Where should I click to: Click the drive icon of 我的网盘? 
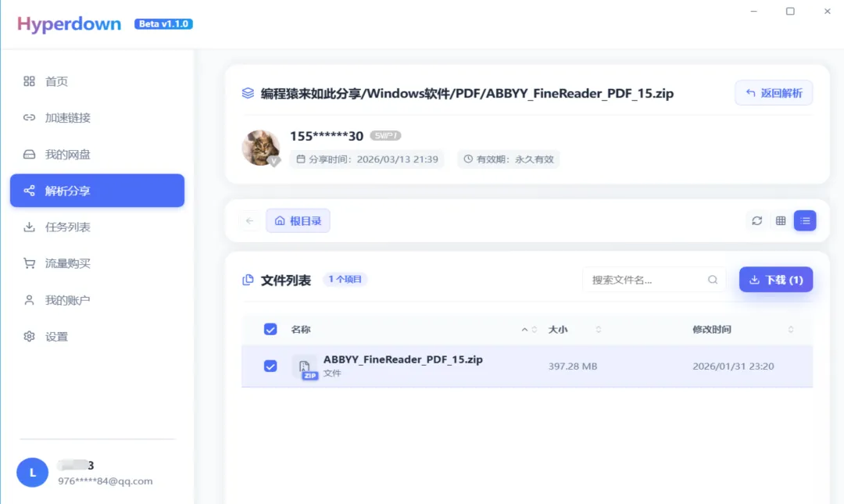tap(29, 155)
